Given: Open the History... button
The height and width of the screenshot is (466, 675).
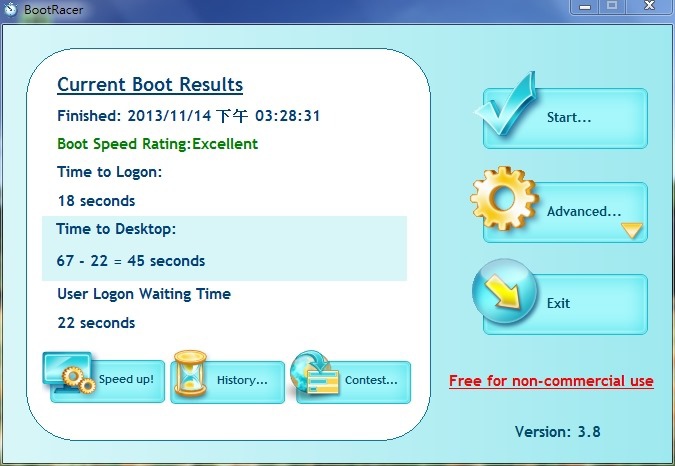Looking at the screenshot, I should click(x=227, y=382).
